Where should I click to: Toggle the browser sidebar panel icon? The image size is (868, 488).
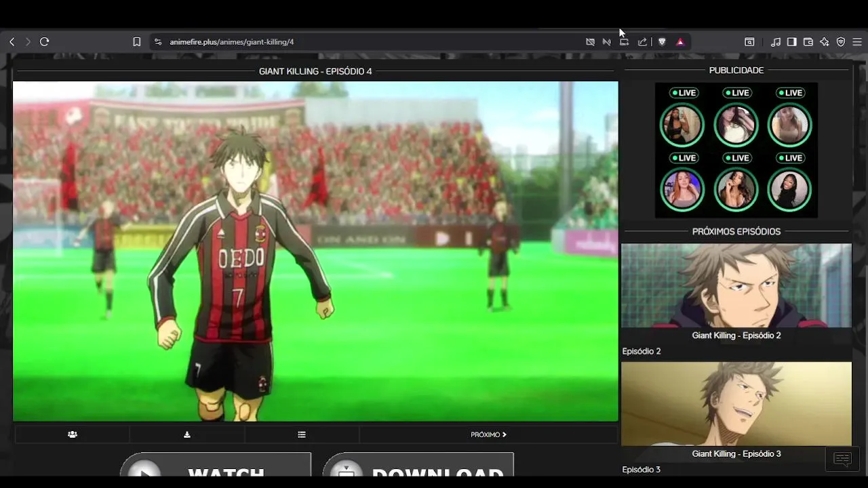pos(792,42)
